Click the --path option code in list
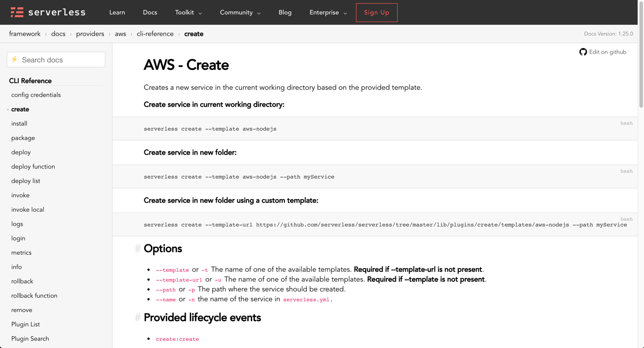The height and width of the screenshot is (348, 644). pyautogui.click(x=166, y=290)
